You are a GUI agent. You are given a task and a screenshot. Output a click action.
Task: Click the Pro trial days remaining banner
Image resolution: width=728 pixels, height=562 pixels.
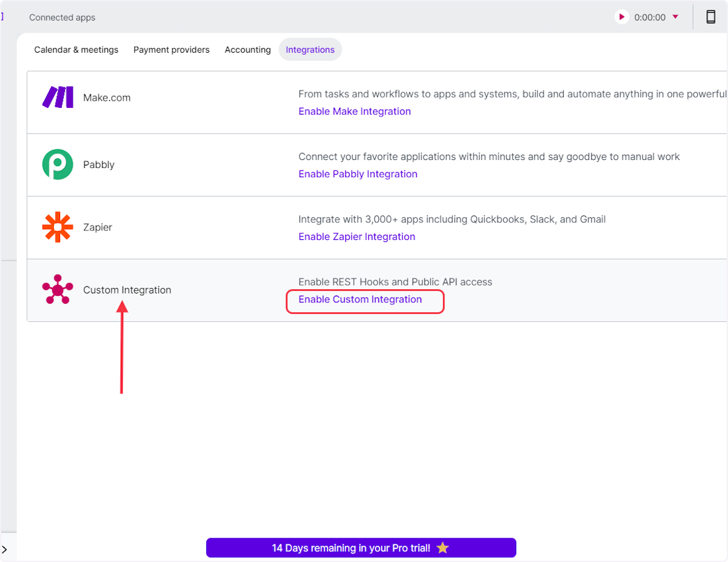(x=361, y=547)
